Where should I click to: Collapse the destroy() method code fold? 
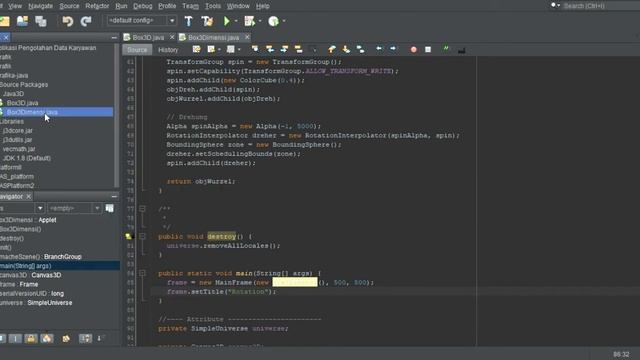(x=142, y=236)
